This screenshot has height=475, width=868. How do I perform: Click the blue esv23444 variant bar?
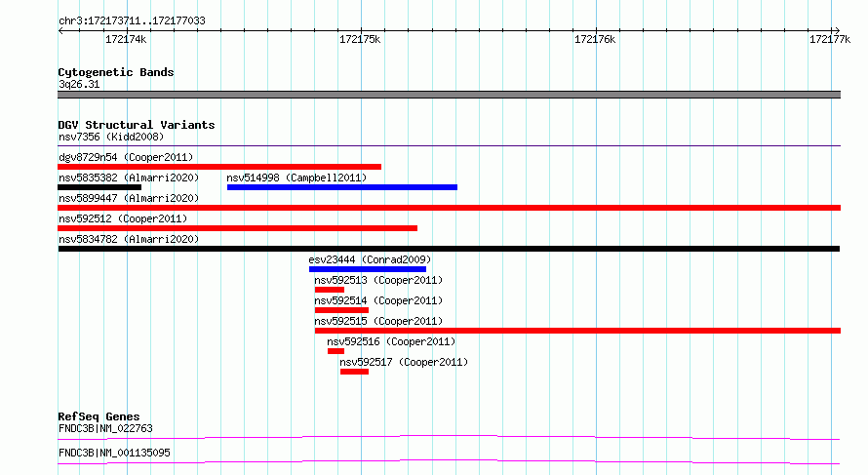pos(368,269)
